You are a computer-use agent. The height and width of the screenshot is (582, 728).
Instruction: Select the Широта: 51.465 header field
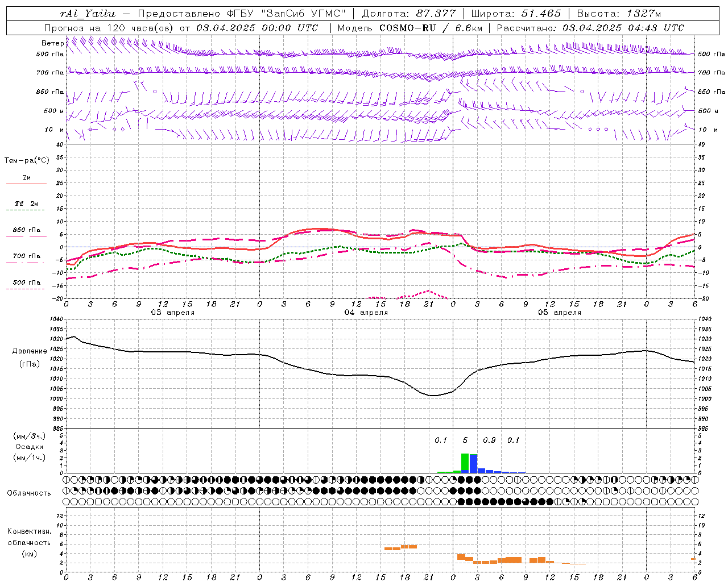[x=517, y=14]
